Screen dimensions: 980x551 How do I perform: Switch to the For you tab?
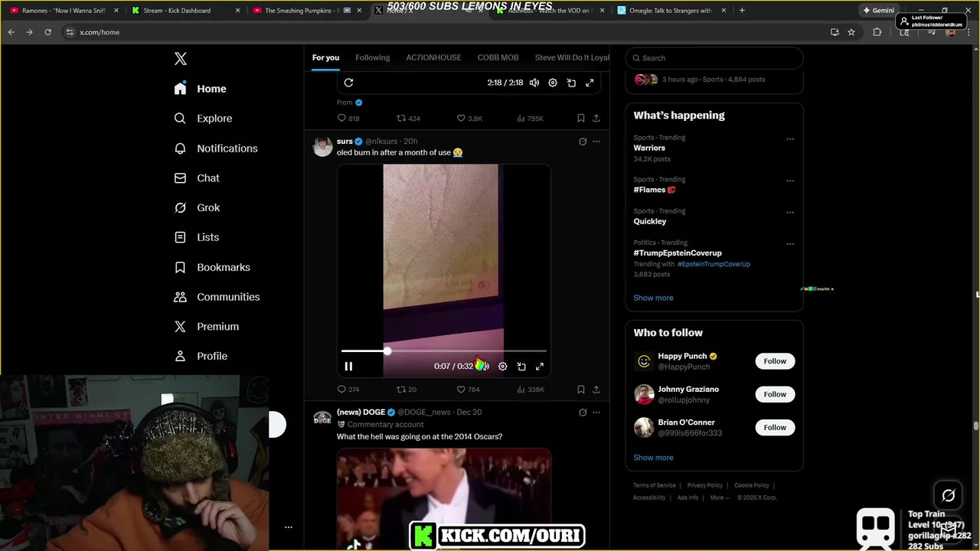click(325, 57)
